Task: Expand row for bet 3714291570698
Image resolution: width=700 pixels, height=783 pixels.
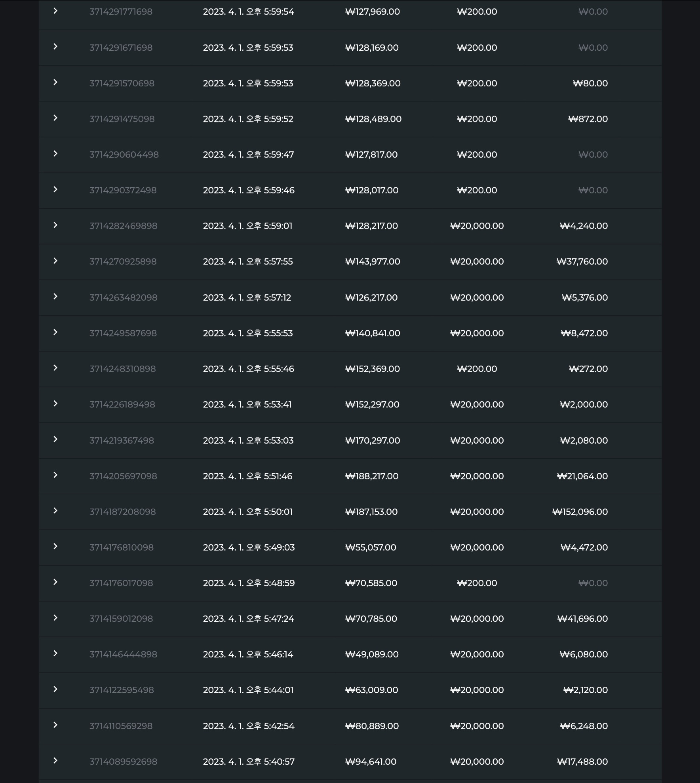Action: pyautogui.click(x=55, y=82)
